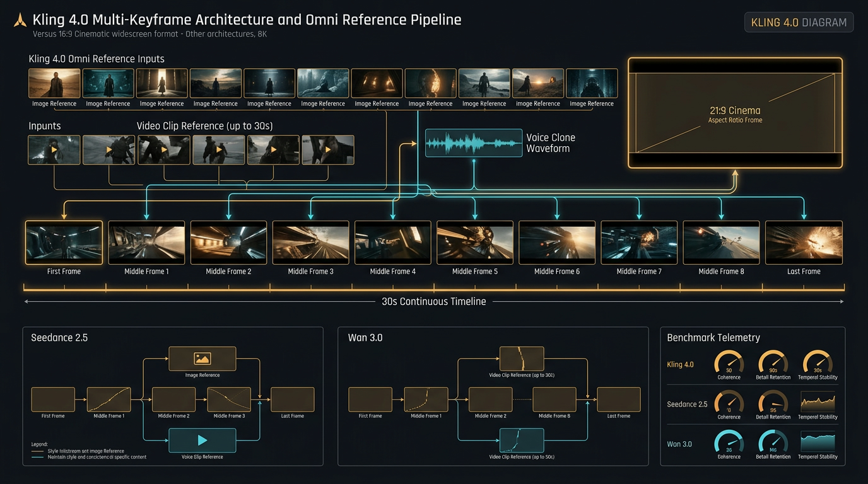Click the Kling logo icon beside the title
Image resolution: width=868 pixels, height=484 pixels.
[20, 20]
